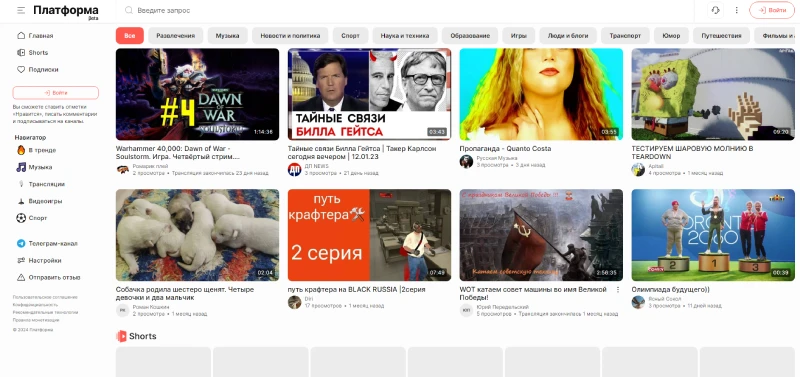Select the Развлечения category chip
Viewport: 800px width, 377px height.
(176, 36)
